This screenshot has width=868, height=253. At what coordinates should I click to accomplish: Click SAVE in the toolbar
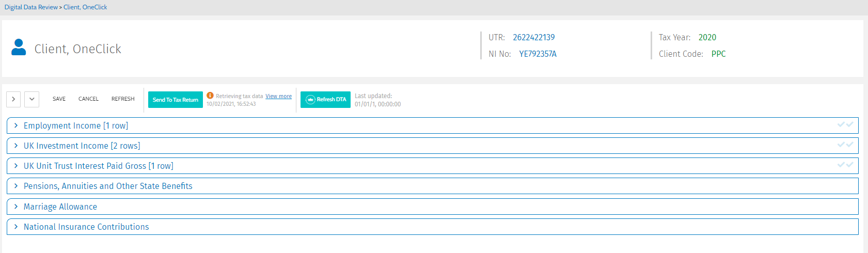pos(59,99)
